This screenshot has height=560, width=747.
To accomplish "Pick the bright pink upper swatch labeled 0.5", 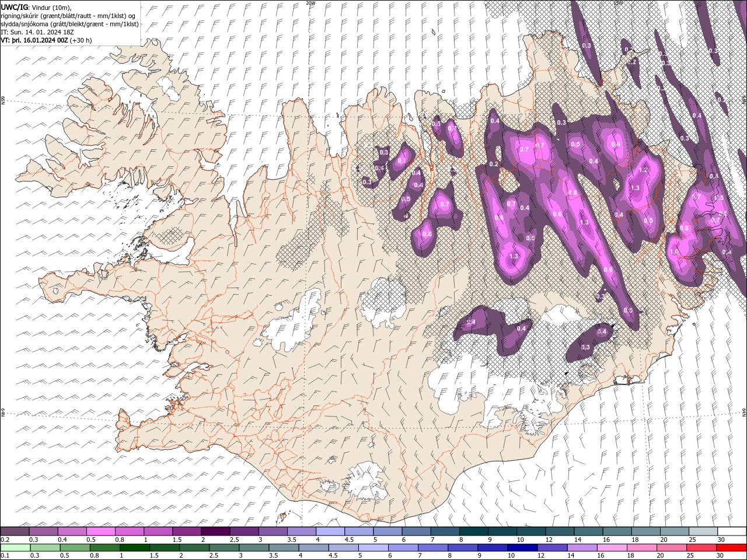I will [100, 531].
